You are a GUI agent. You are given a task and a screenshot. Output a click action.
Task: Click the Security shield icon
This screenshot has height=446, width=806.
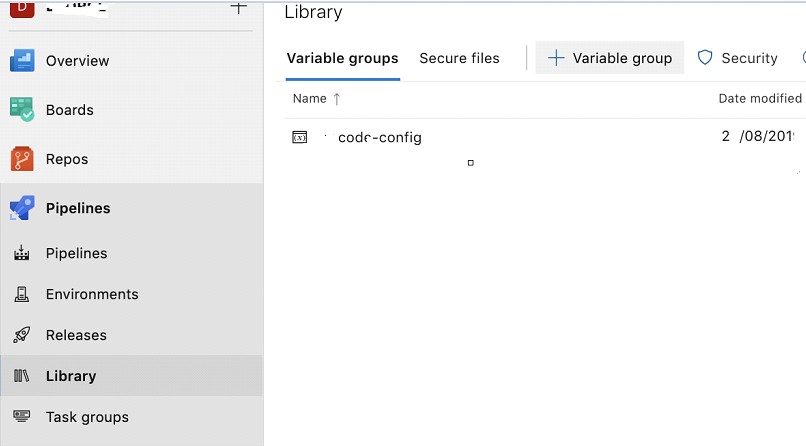705,58
